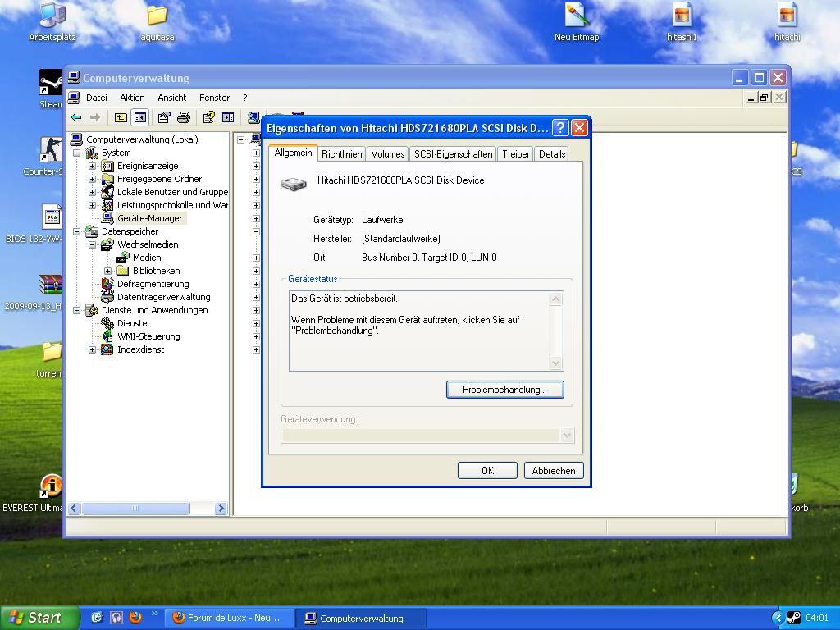Switch to Forum de Luxx taskbar window
Image resolution: width=840 pixels, height=630 pixels.
pyautogui.click(x=228, y=618)
